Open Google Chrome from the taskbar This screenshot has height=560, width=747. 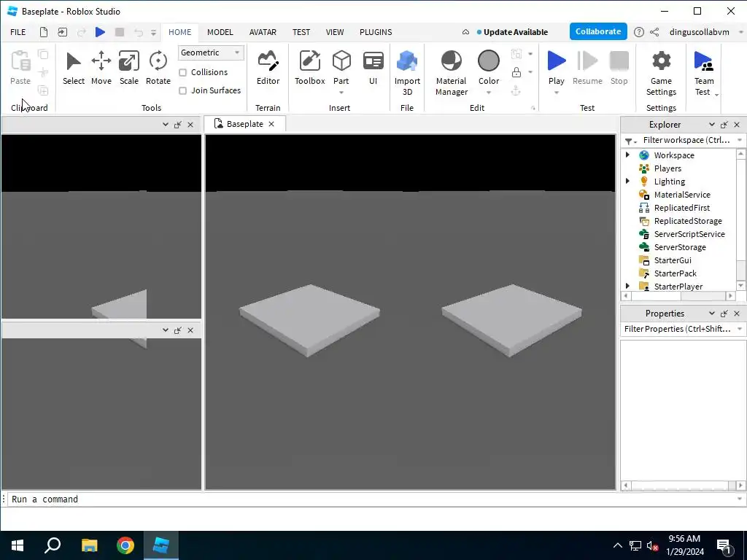125,545
